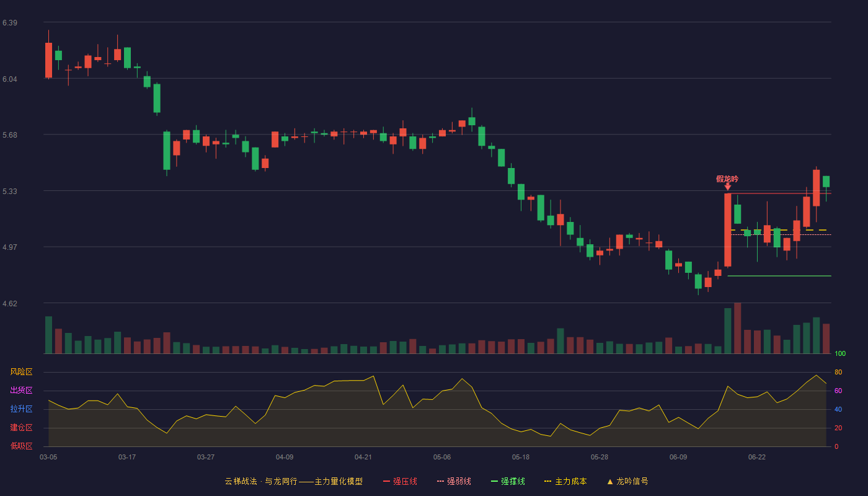
Task: Select the 6.04 price axis label
Action: tap(10, 79)
